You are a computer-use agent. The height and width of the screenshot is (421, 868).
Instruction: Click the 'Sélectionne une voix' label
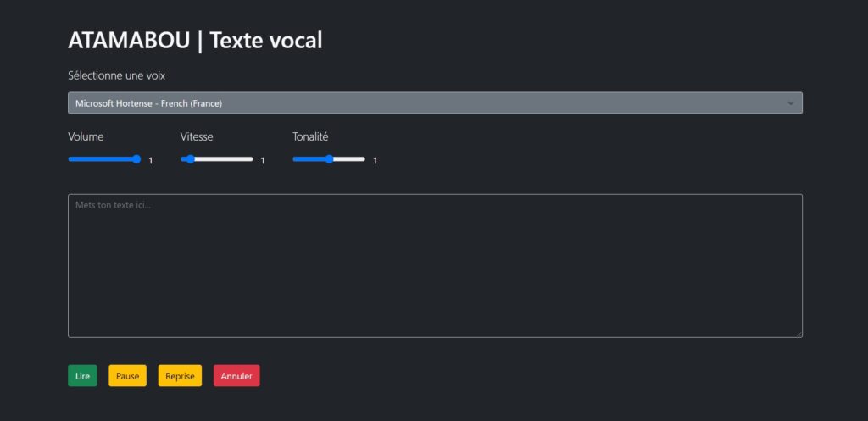(116, 75)
